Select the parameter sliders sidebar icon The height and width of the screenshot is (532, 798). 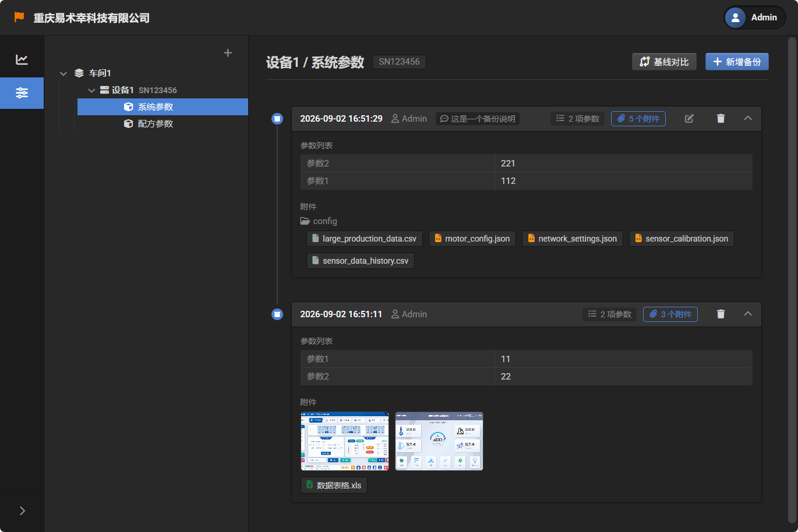pos(22,93)
